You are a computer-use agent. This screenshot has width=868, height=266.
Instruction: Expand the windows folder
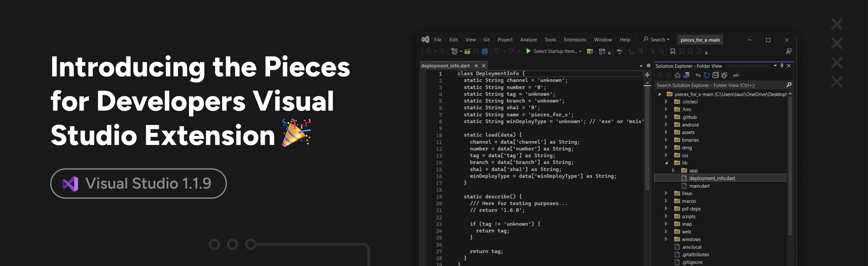coord(666,239)
